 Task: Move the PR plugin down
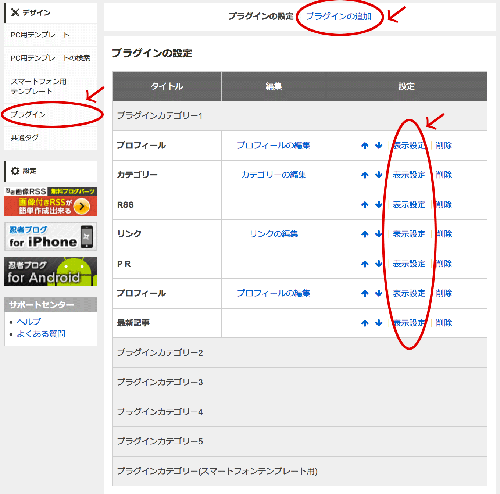coord(378,264)
